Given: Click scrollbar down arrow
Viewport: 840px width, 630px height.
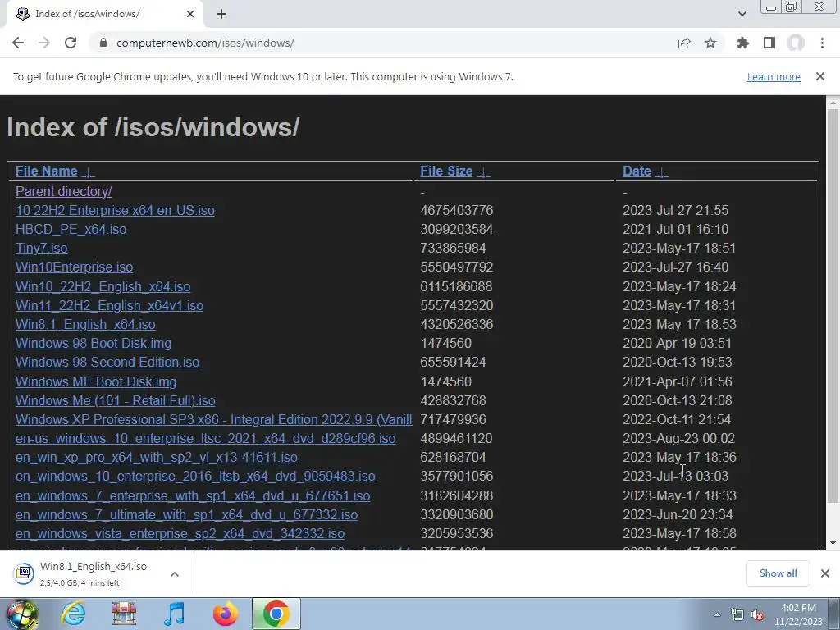Looking at the screenshot, I should (833, 543).
